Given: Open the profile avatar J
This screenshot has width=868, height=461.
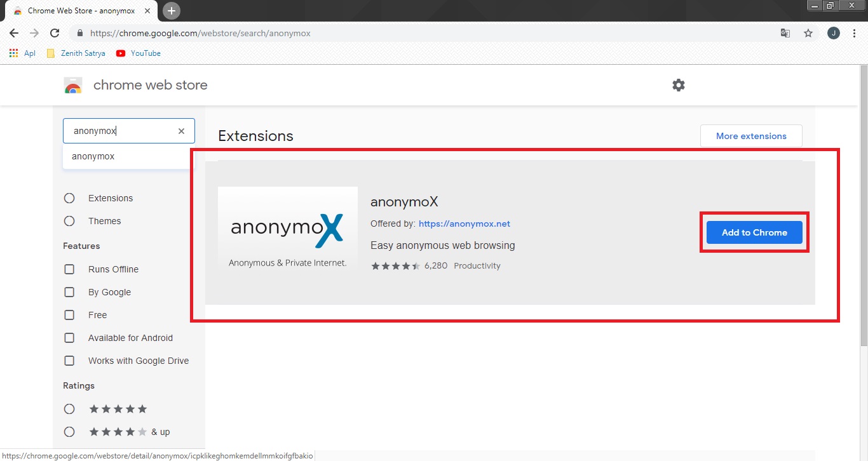Looking at the screenshot, I should (834, 33).
